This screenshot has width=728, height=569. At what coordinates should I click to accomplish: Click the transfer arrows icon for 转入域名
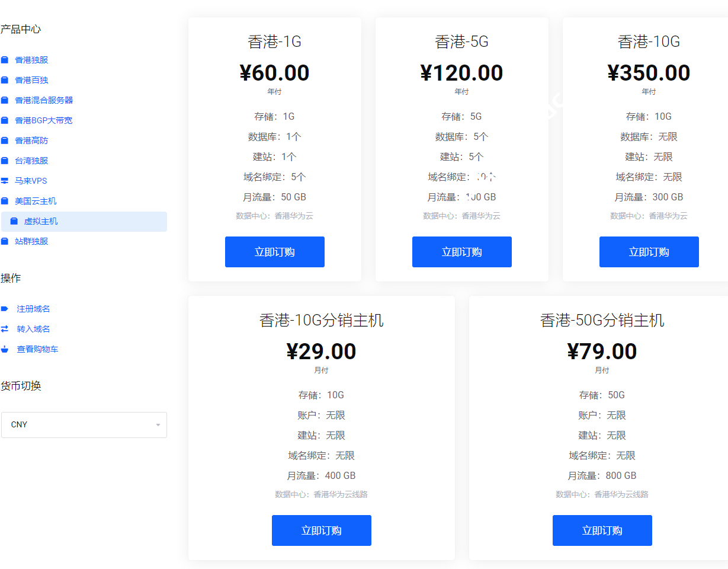[5, 329]
